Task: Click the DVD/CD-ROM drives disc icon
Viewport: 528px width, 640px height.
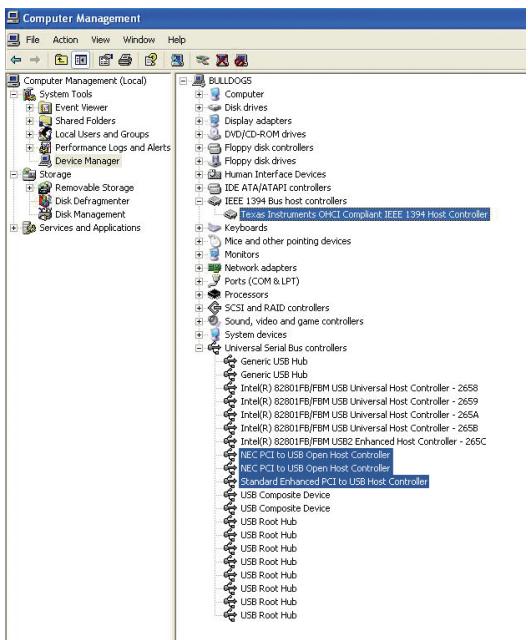Action: click(214, 134)
